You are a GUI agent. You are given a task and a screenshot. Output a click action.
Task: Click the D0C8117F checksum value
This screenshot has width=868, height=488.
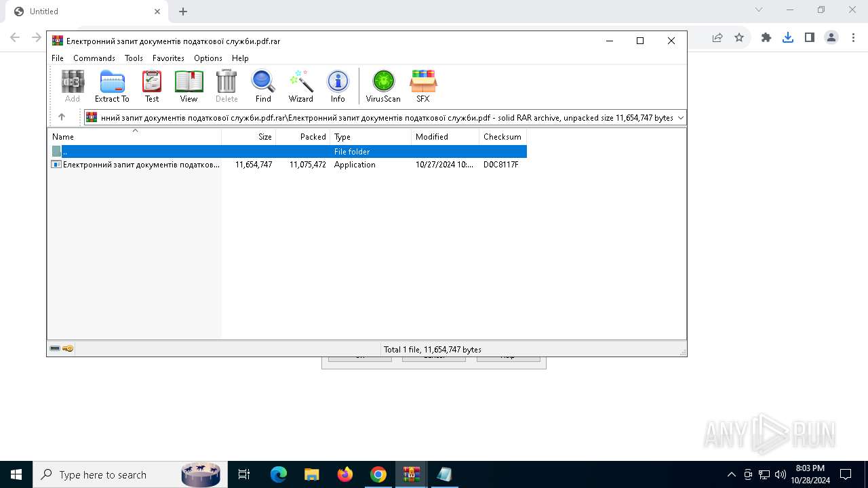point(501,165)
